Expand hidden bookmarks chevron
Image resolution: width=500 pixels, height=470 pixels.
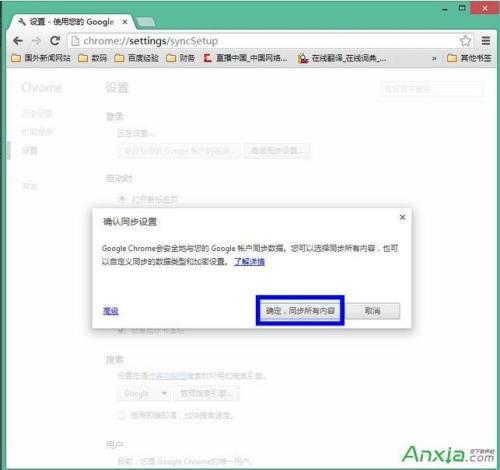point(434,58)
